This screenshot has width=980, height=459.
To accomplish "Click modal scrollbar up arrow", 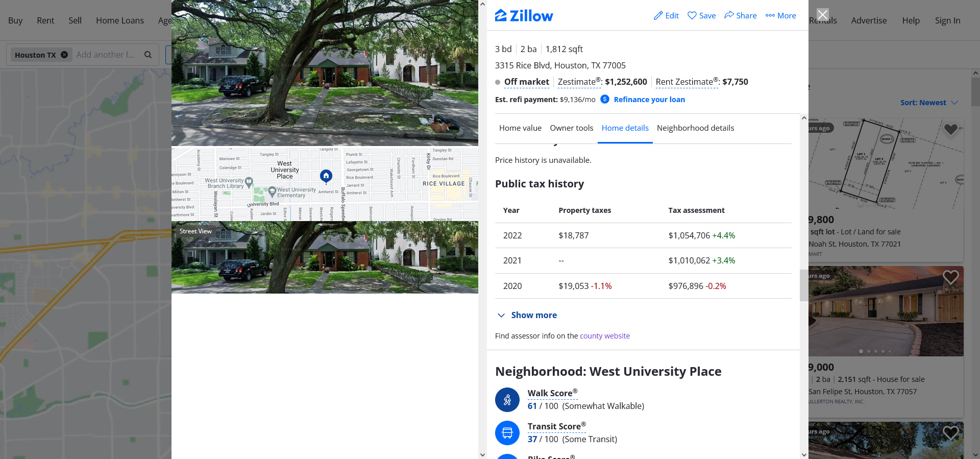I will [804, 118].
